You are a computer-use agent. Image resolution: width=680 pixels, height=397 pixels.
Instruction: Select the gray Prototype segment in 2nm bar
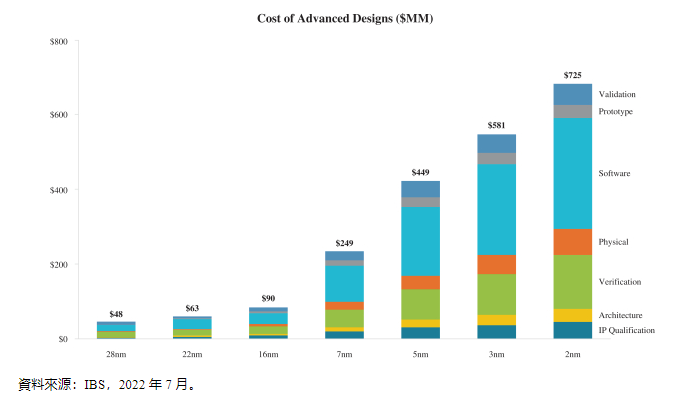pos(572,112)
